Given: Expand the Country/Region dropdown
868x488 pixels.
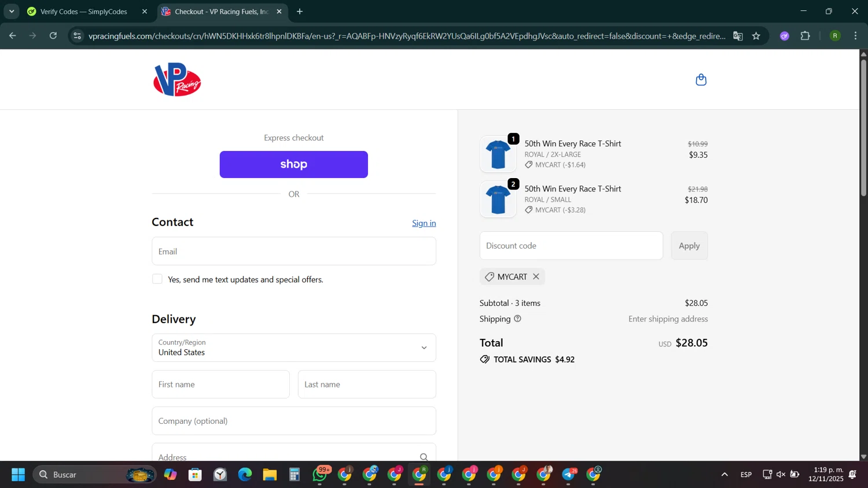Looking at the screenshot, I should [x=294, y=347].
